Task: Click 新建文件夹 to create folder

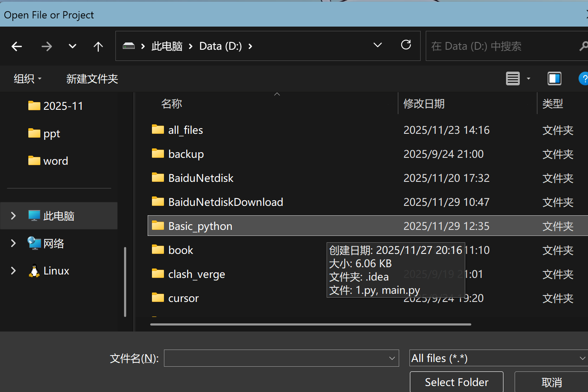Action: coord(92,78)
